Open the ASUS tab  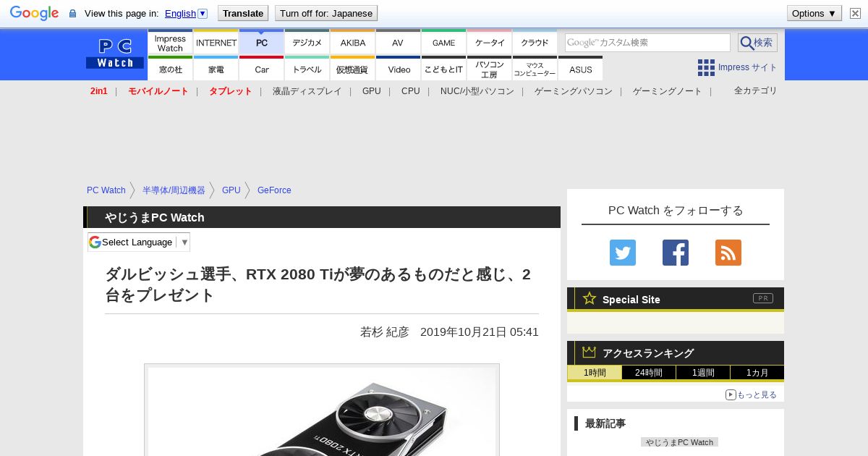click(580, 68)
